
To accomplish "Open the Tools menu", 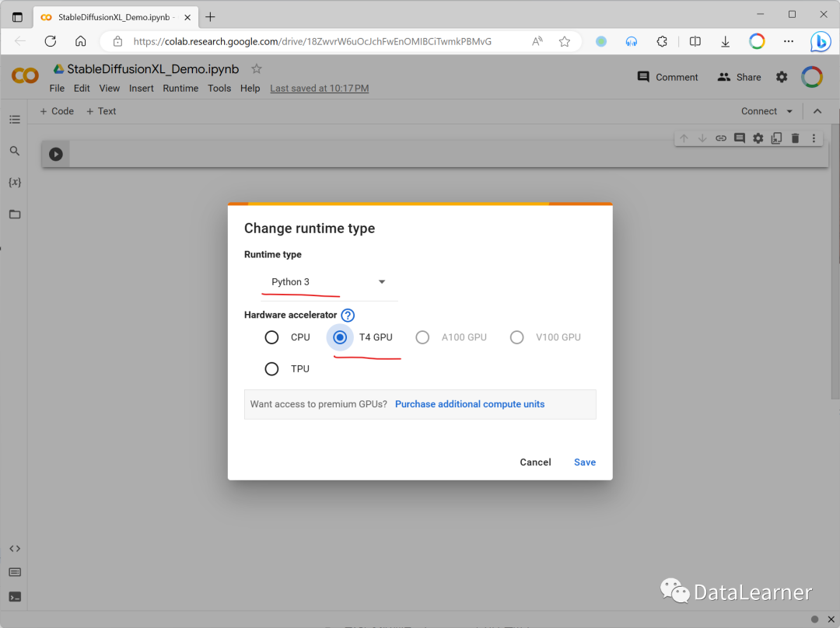I will [219, 89].
